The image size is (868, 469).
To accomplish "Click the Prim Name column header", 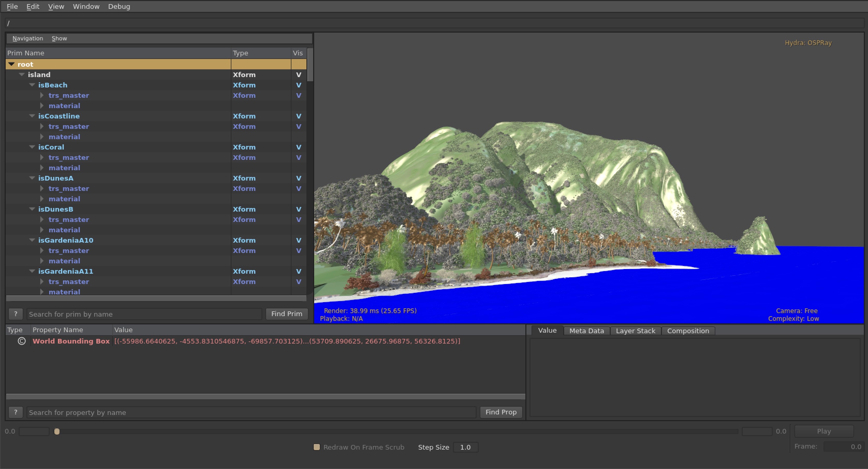I will coord(118,53).
